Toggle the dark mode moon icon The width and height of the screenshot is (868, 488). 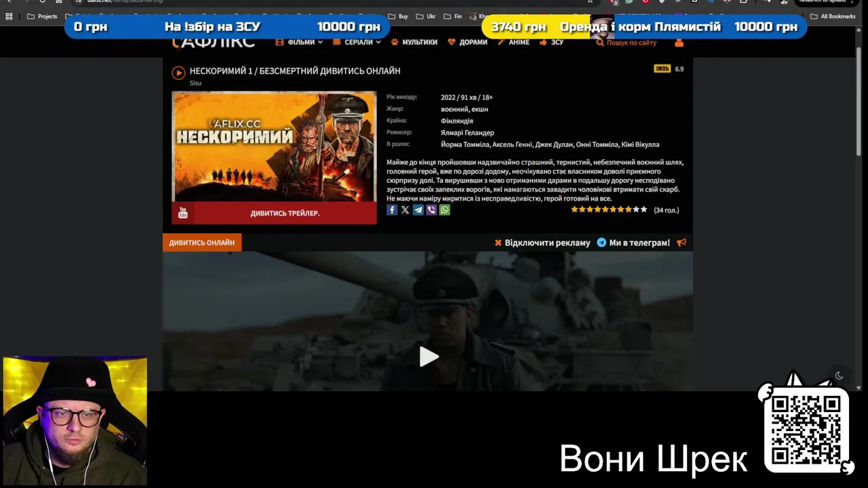point(839,375)
